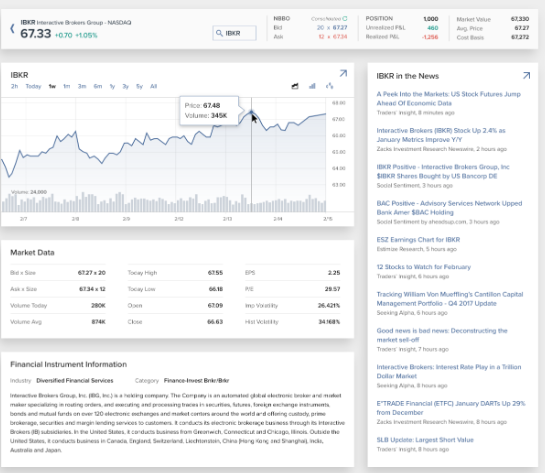Screen dimensions: 545x473
Task: Select the 3m chart range
Action: [x=82, y=86]
